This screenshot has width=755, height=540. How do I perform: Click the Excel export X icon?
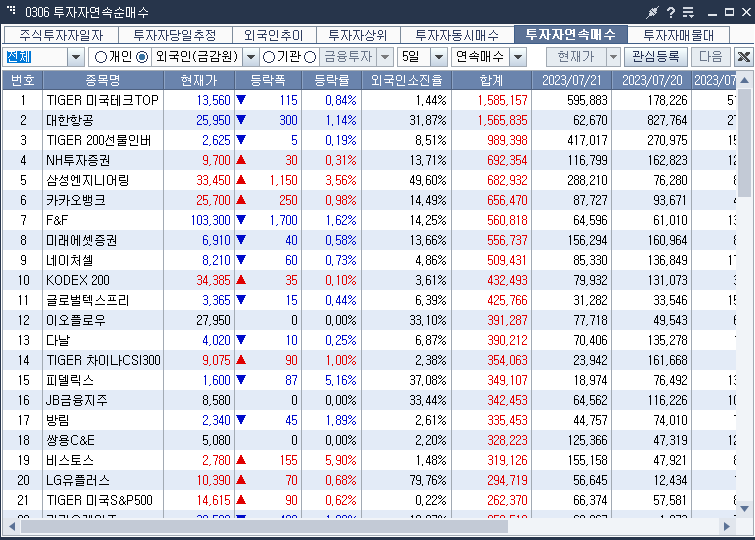coord(743,57)
